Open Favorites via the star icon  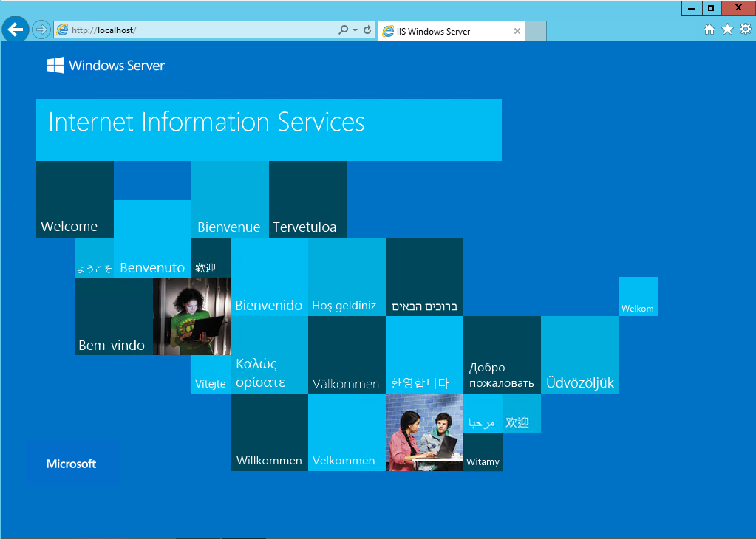coord(727,30)
